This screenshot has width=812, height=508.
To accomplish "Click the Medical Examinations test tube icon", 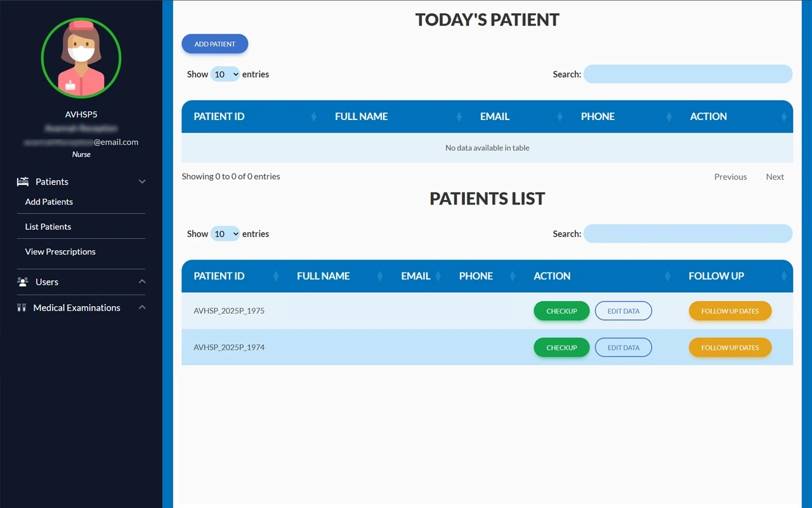I will tap(22, 308).
